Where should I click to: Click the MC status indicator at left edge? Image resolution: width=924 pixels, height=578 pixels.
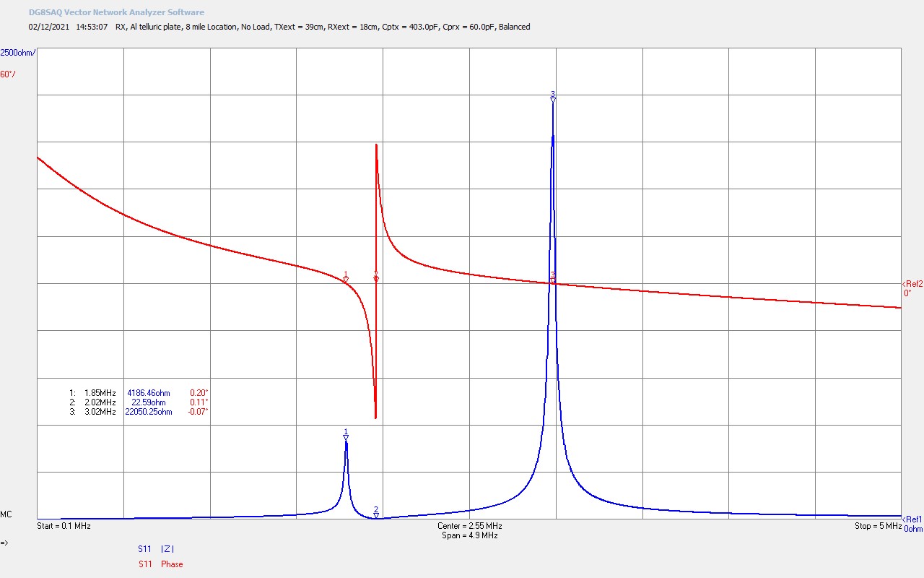click(6, 514)
